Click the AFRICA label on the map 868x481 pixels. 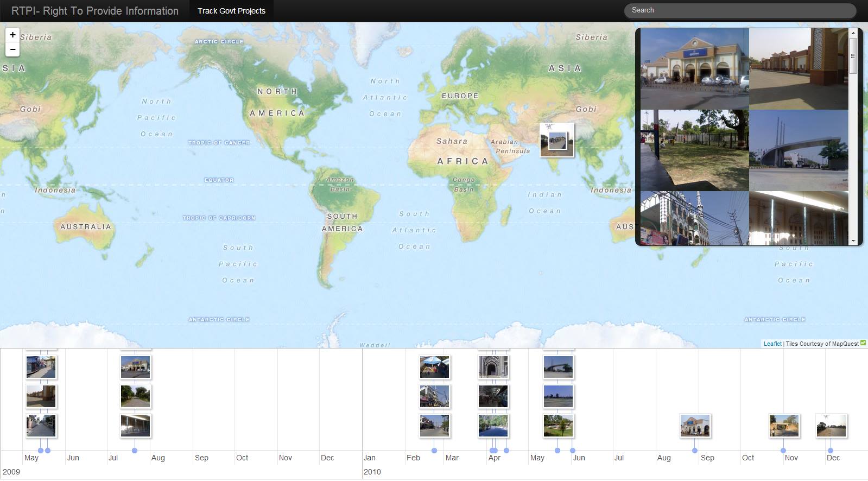point(463,161)
